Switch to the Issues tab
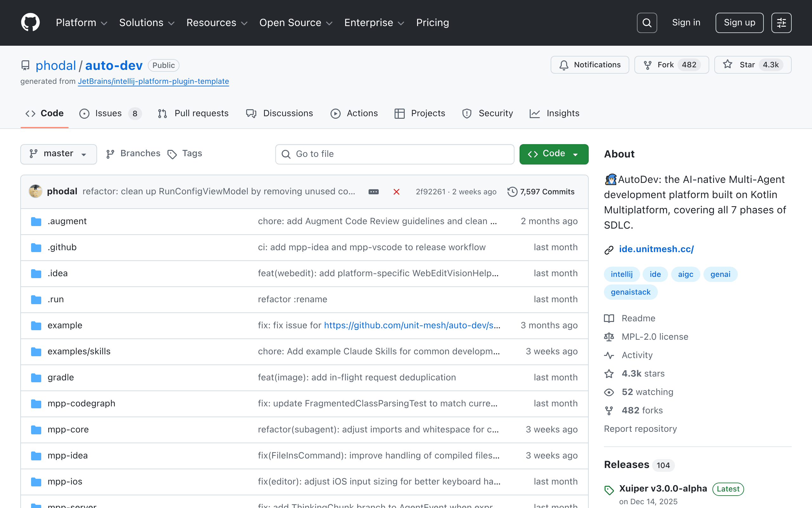This screenshot has height=508, width=812. 110,114
